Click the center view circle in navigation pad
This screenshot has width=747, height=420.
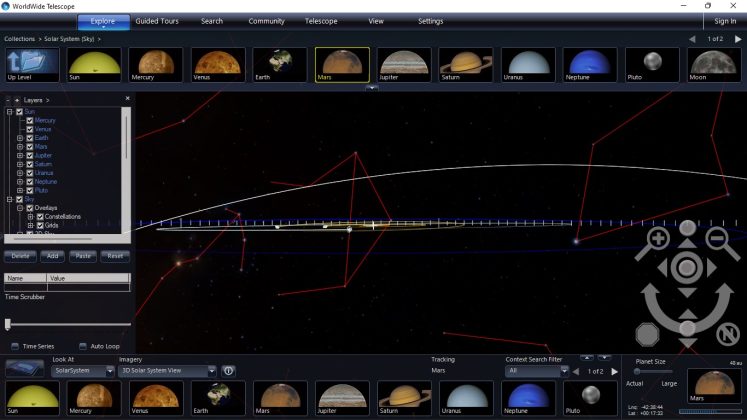pyautogui.click(x=687, y=268)
